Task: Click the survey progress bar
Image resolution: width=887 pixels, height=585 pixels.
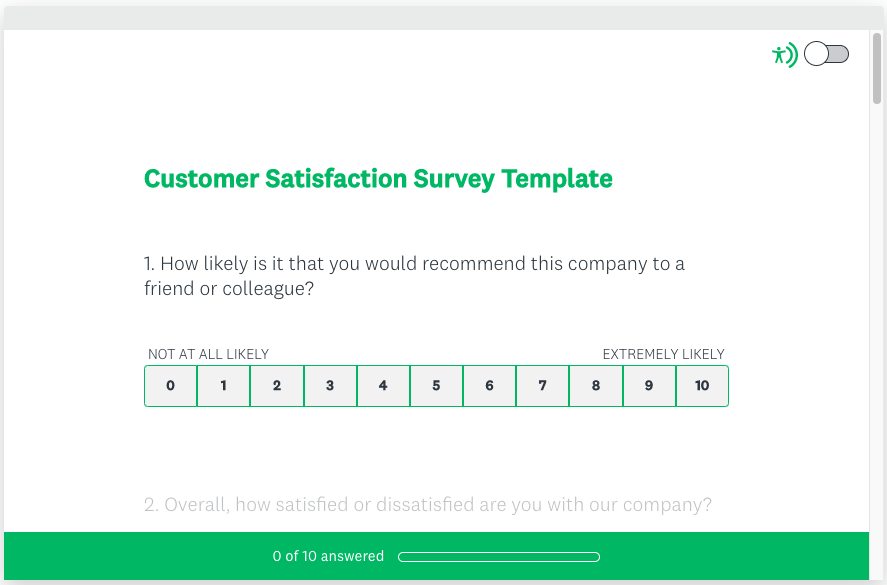Action: 499,557
